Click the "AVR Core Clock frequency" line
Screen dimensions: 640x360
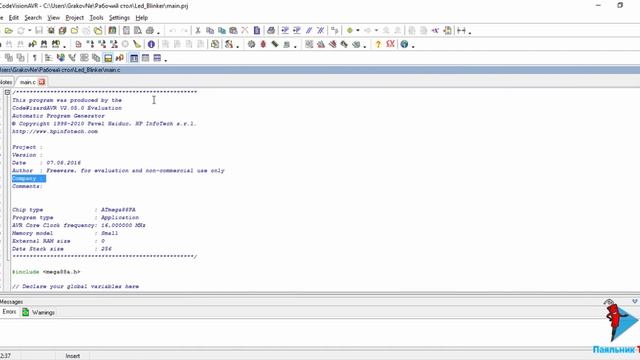(x=79, y=225)
